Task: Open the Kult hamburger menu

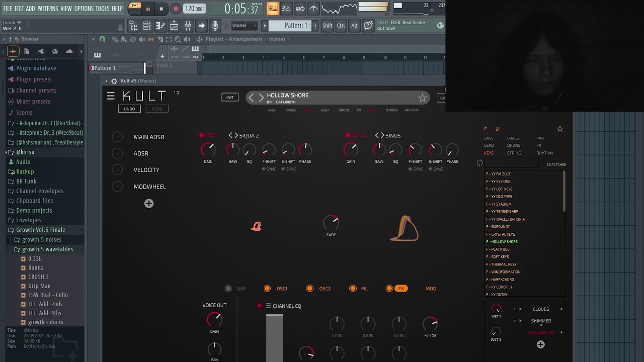Action: coord(111,96)
